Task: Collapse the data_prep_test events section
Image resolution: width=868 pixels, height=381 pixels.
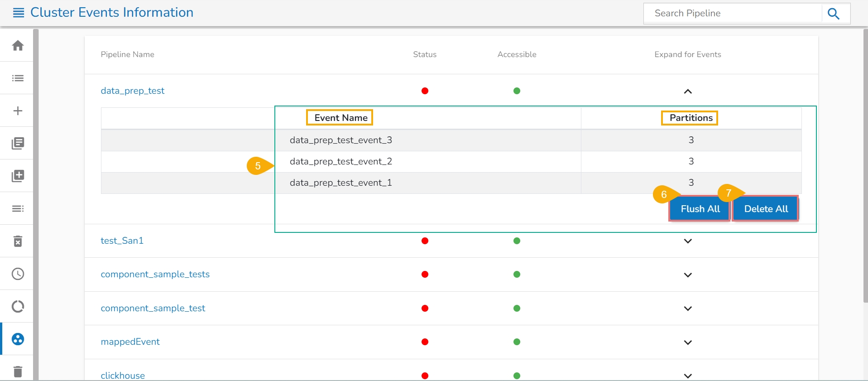Action: click(x=687, y=92)
